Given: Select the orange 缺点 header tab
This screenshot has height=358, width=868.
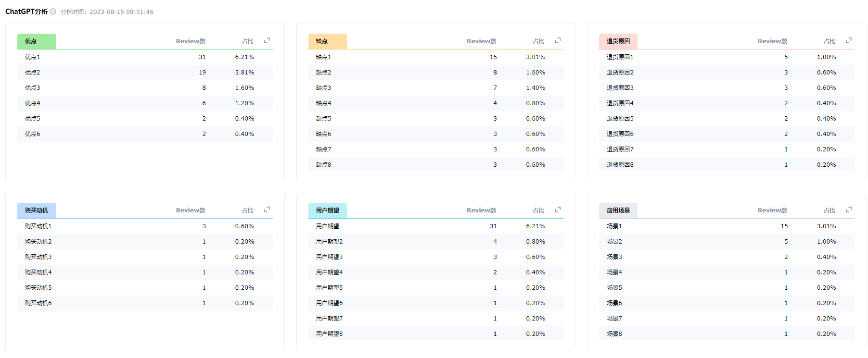Looking at the screenshot, I should click(327, 41).
